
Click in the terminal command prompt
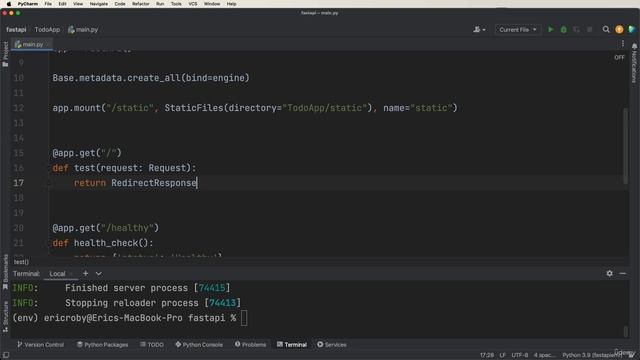(244, 318)
